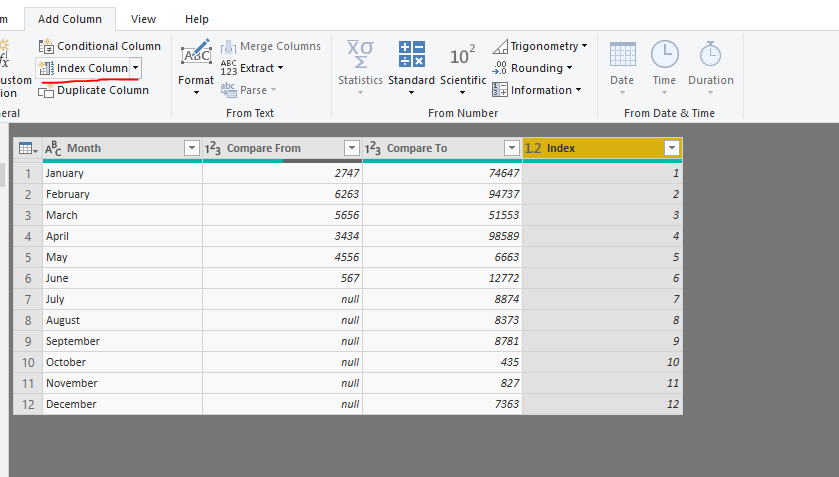Click the Compare From value 5656
This screenshot has height=477, width=839.
(282, 215)
